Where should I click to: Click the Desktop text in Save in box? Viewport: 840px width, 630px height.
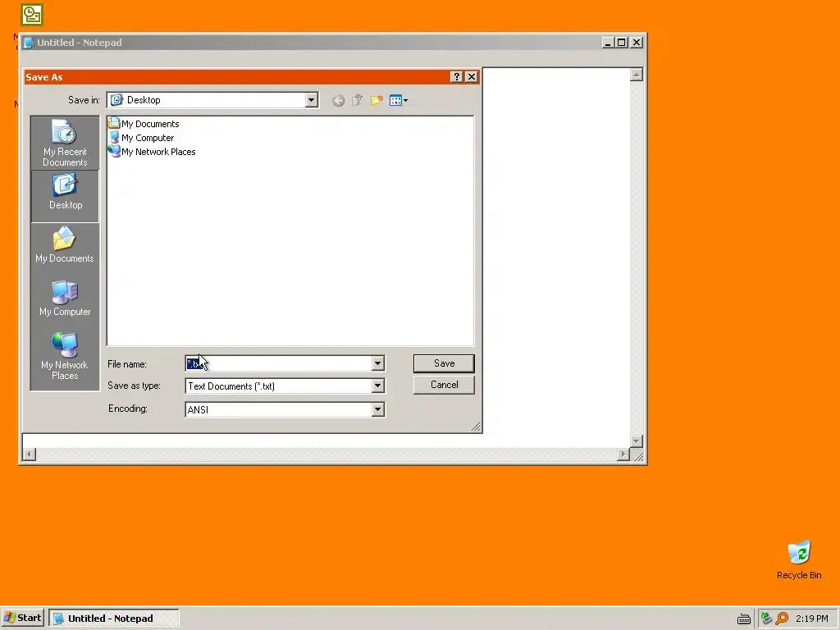144,100
